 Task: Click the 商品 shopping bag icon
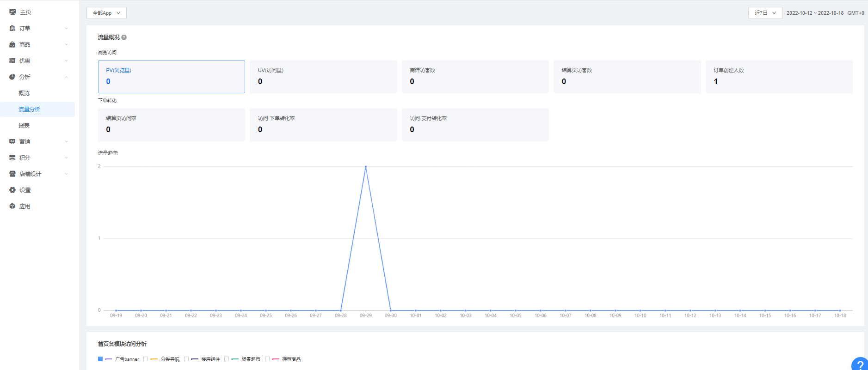(x=12, y=44)
